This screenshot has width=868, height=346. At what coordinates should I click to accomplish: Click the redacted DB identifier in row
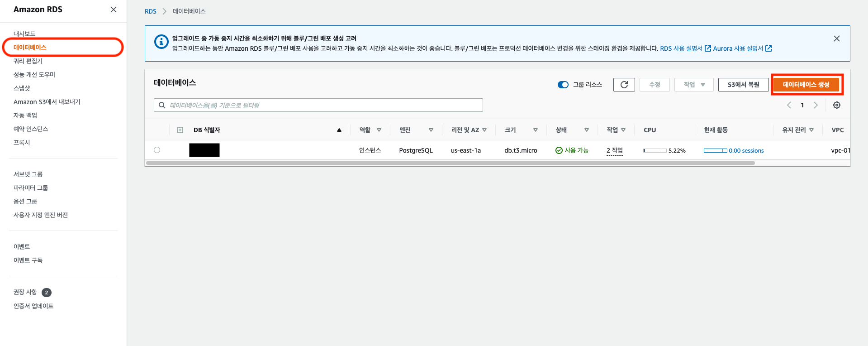[x=204, y=150]
